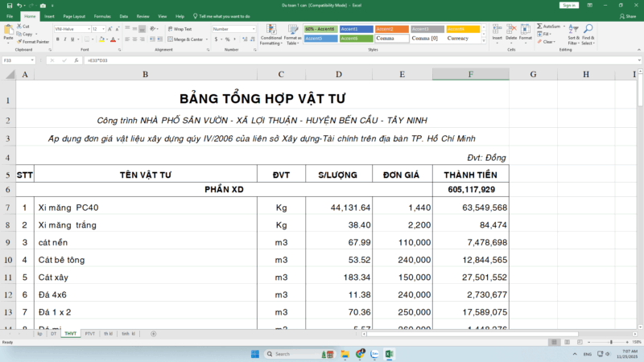Click the Save icon in the title bar
Image resolution: width=644 pixels, height=362 pixels.
(x=6, y=5)
